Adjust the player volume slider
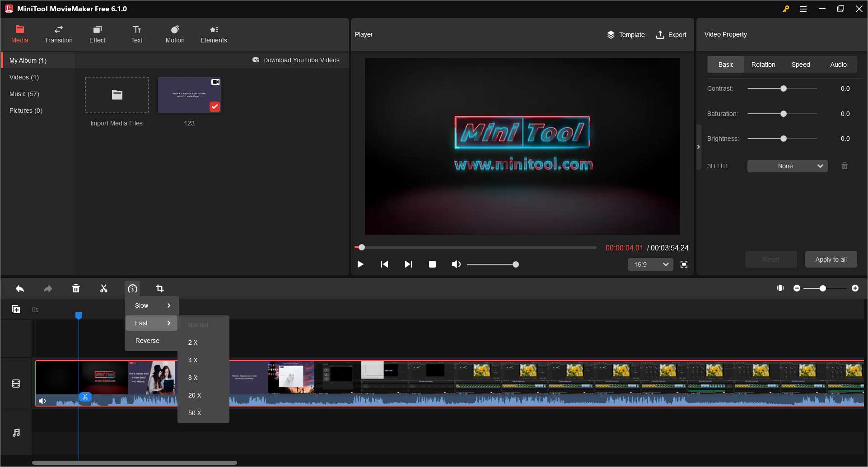 [x=493, y=264]
